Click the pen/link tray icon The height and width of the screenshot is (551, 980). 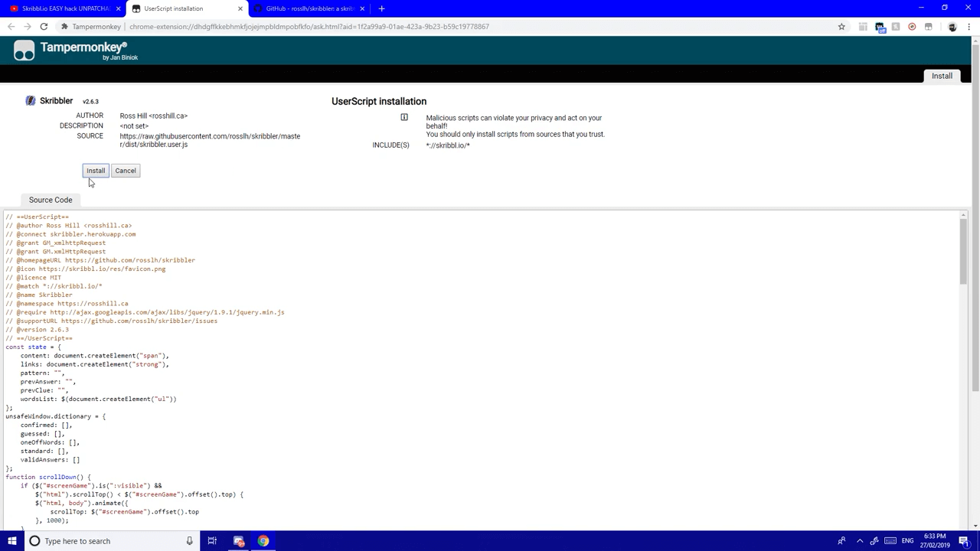(x=874, y=541)
